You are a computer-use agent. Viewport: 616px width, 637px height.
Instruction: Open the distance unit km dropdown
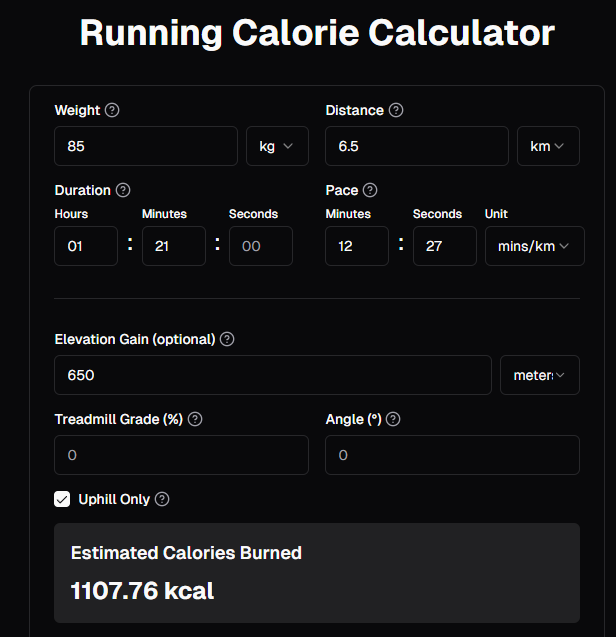click(x=548, y=146)
